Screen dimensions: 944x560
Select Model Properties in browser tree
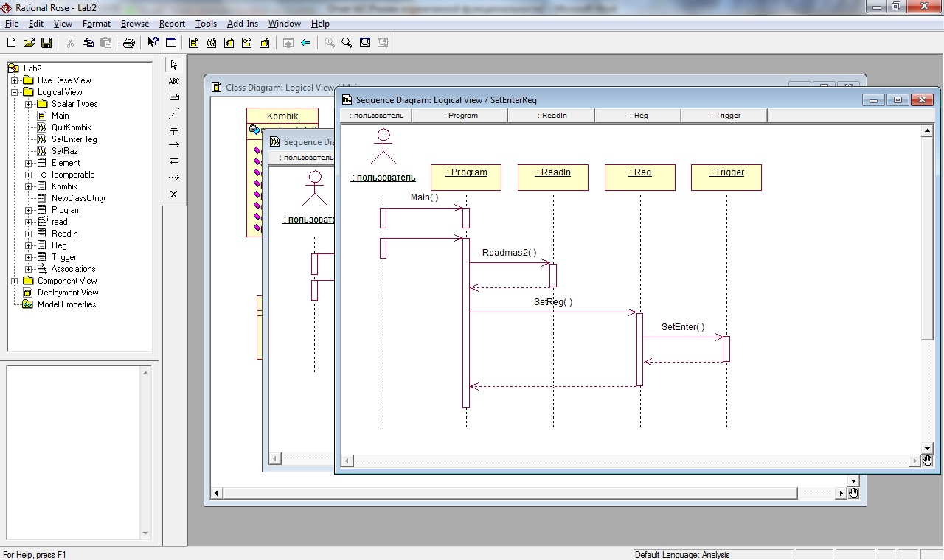click(66, 304)
